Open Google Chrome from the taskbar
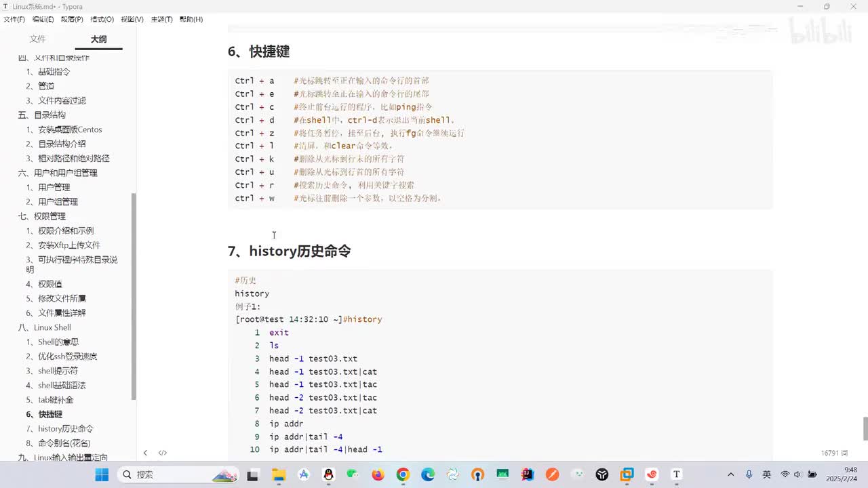The image size is (868, 488). [403, 474]
